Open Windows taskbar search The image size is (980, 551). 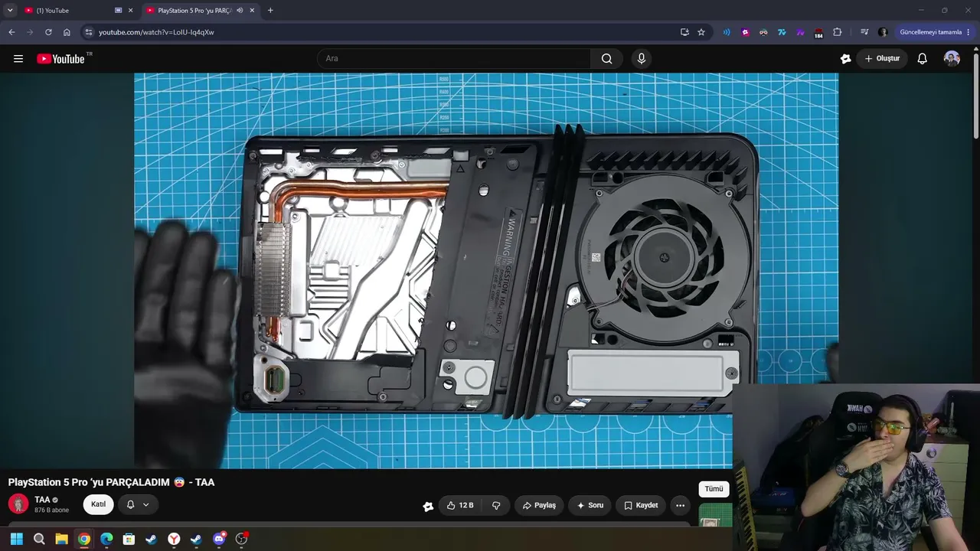(39, 539)
